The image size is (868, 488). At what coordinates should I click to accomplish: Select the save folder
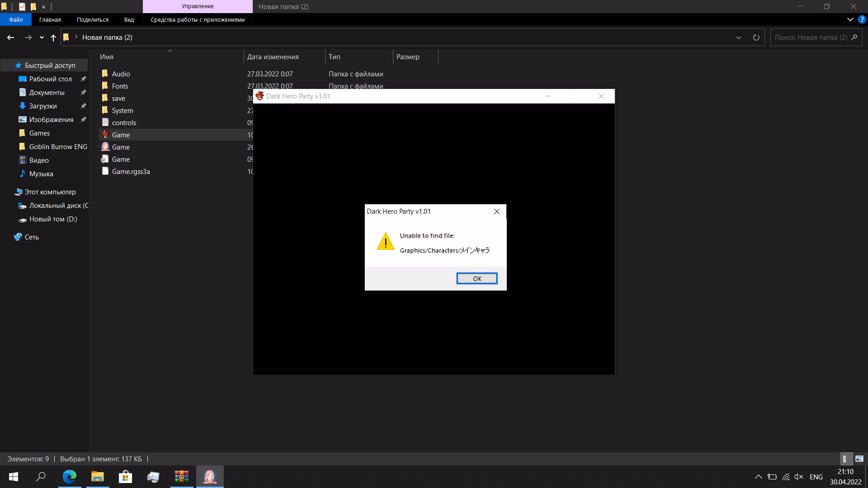118,98
